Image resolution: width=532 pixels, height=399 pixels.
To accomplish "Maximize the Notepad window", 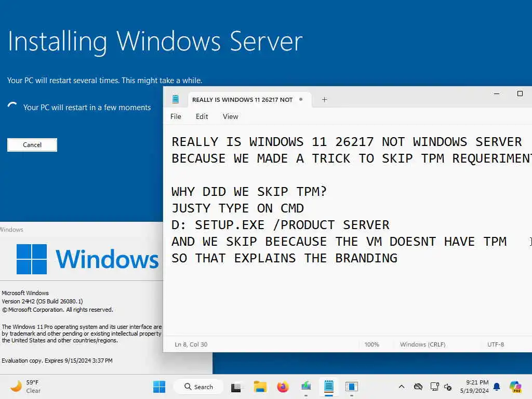I will [x=520, y=94].
